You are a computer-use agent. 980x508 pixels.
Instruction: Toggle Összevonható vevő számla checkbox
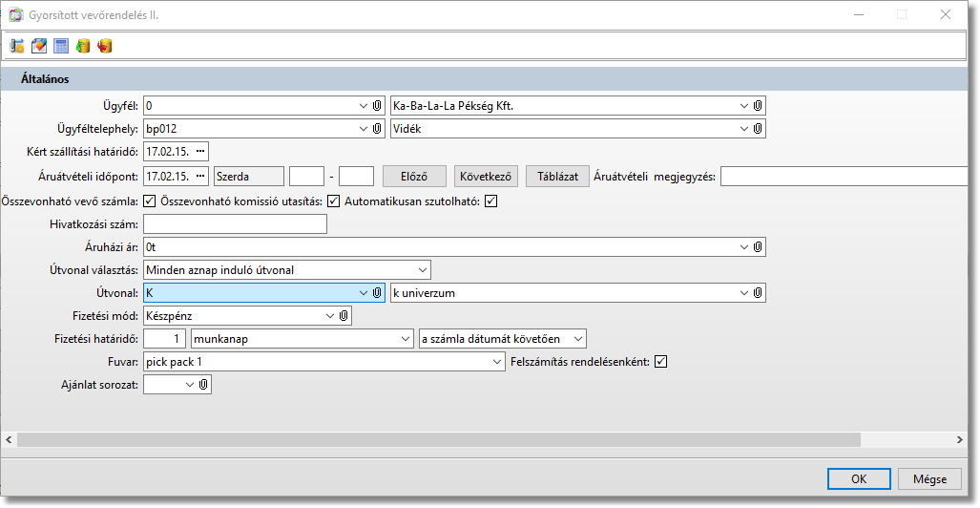point(150,201)
